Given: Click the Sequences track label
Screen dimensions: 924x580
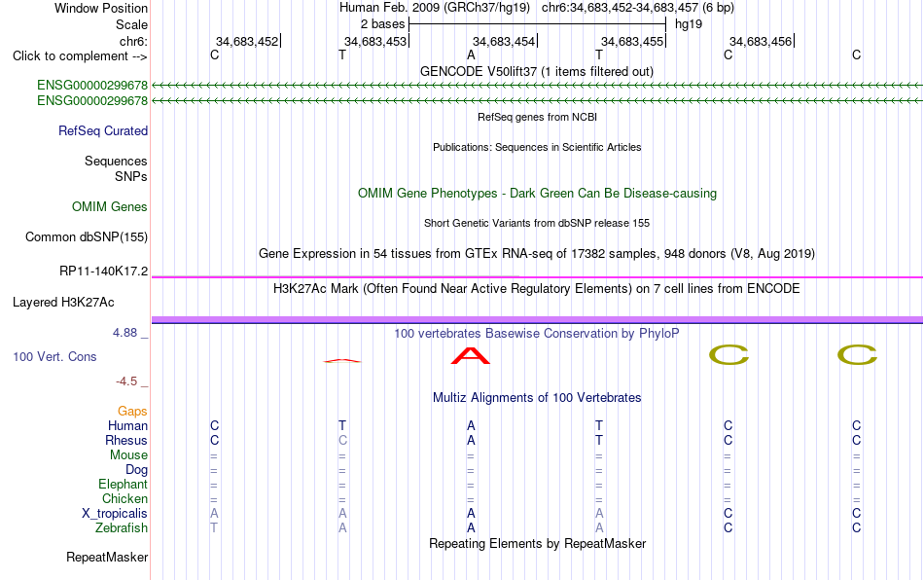Looking at the screenshot, I should point(116,161).
